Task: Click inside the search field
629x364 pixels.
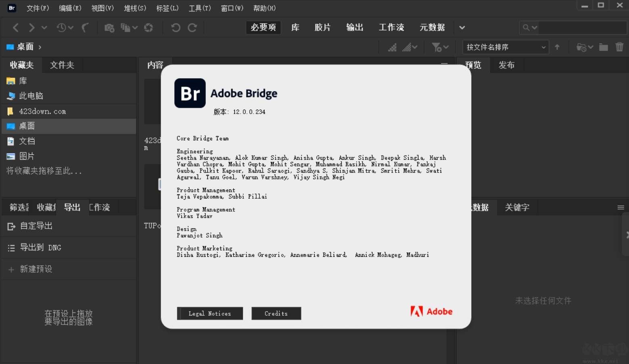Action: coord(577,27)
